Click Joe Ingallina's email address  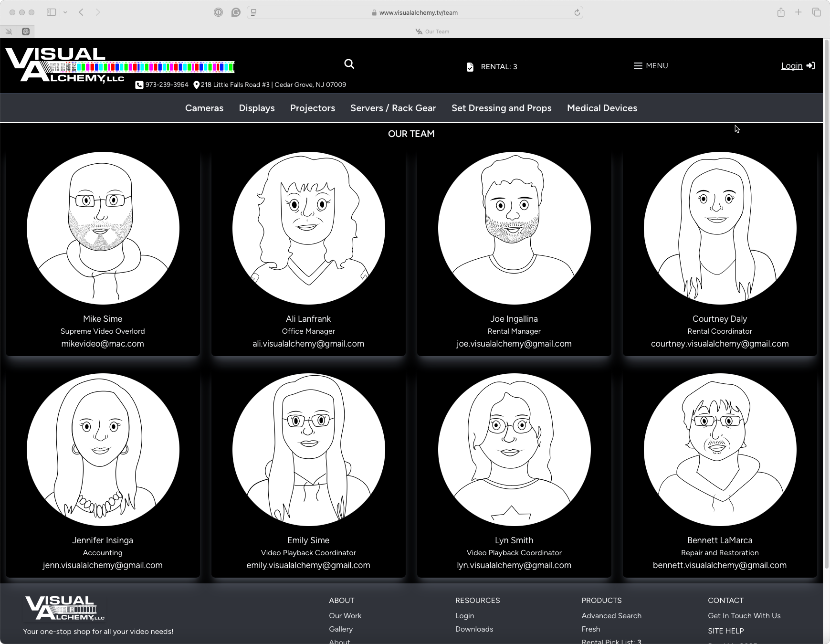click(514, 344)
